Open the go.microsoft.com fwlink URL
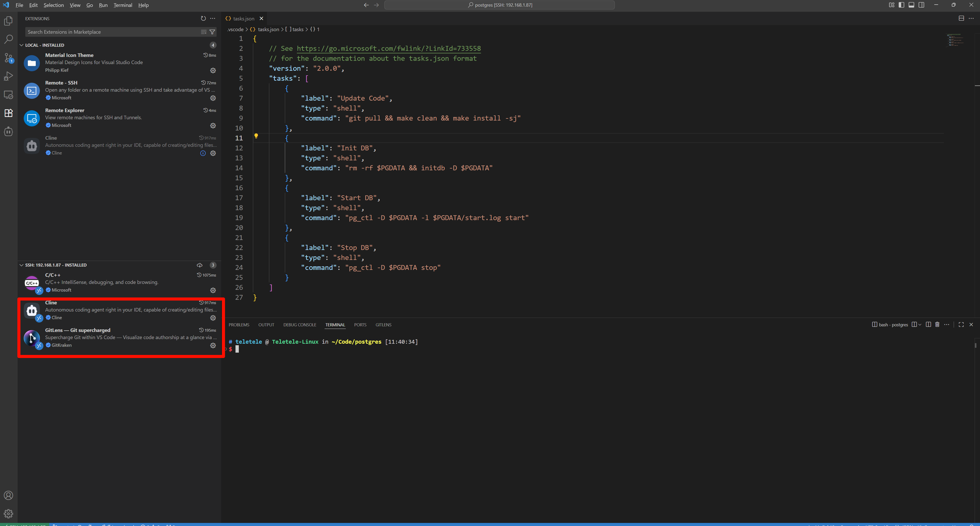Screen dimensions: 980x526 pyautogui.click(x=389, y=48)
